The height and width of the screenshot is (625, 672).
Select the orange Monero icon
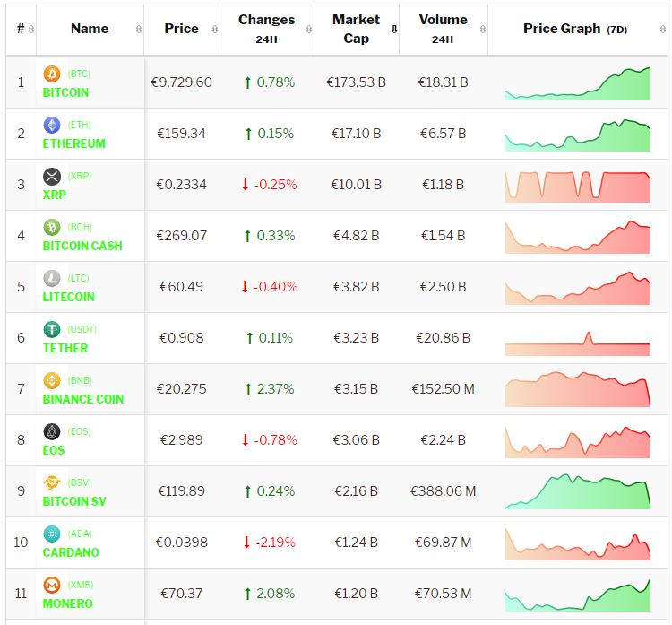(x=52, y=585)
